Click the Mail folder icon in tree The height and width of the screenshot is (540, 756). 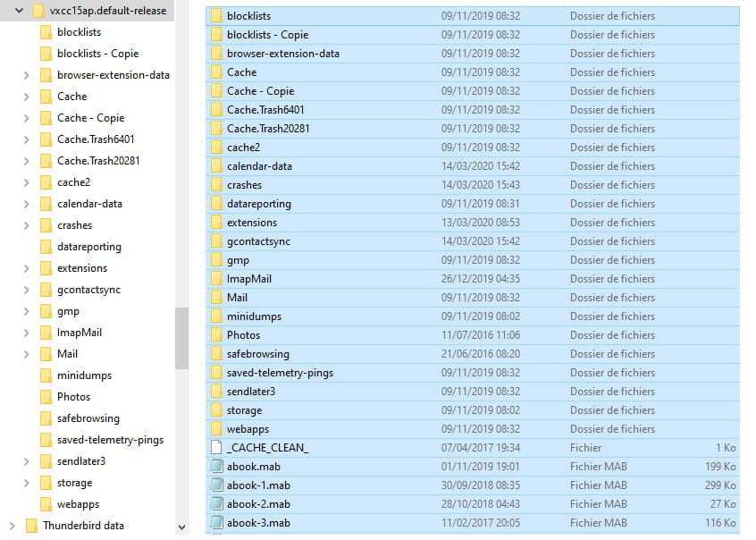pos(46,354)
